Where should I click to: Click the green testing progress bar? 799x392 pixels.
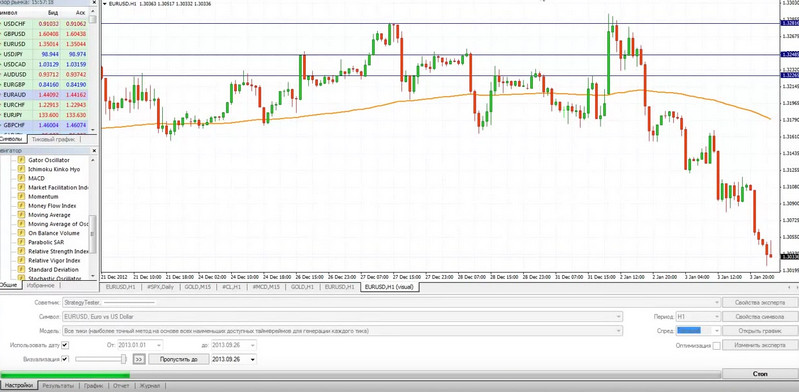pyautogui.click(x=65, y=375)
